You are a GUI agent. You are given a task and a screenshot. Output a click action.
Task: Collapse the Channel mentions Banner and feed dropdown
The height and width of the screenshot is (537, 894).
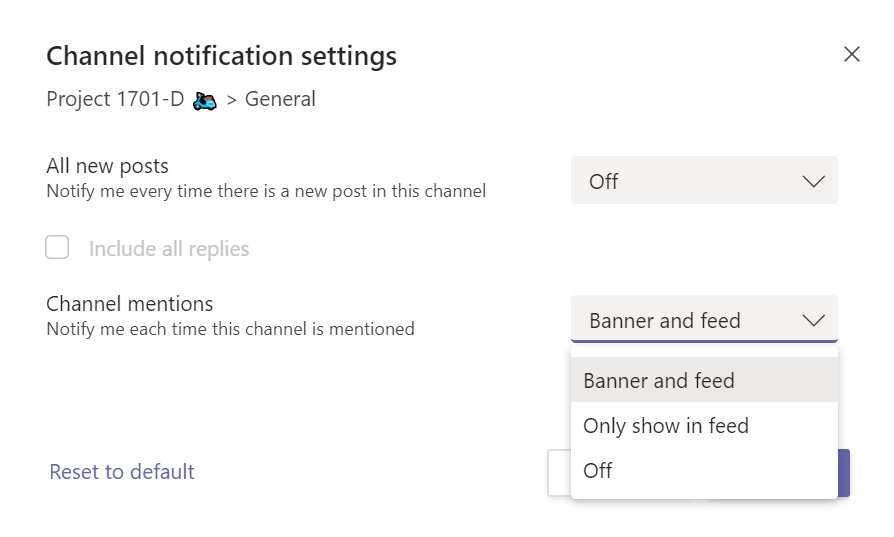coord(703,320)
